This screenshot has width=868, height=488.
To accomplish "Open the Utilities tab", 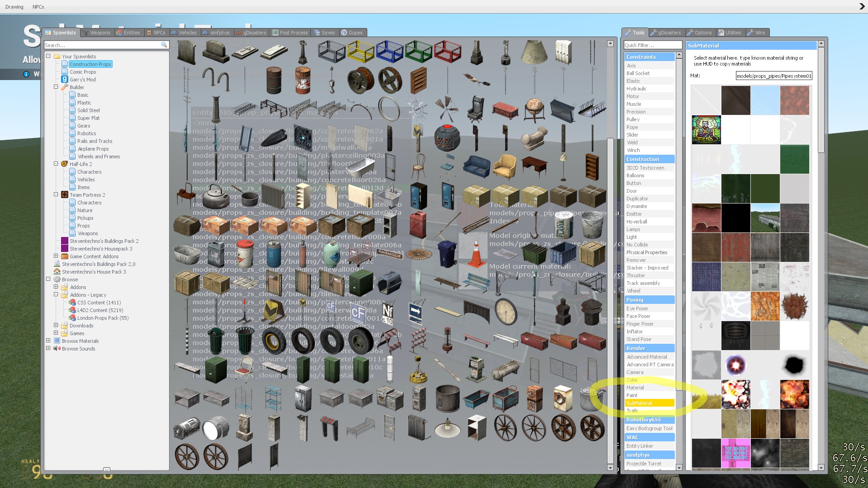I will (x=730, y=33).
